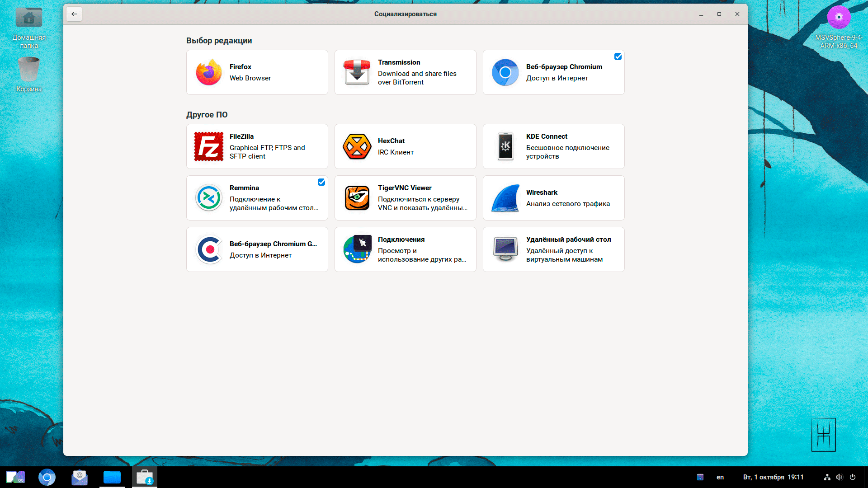Click the 'Wireshark' title text

point(542,192)
